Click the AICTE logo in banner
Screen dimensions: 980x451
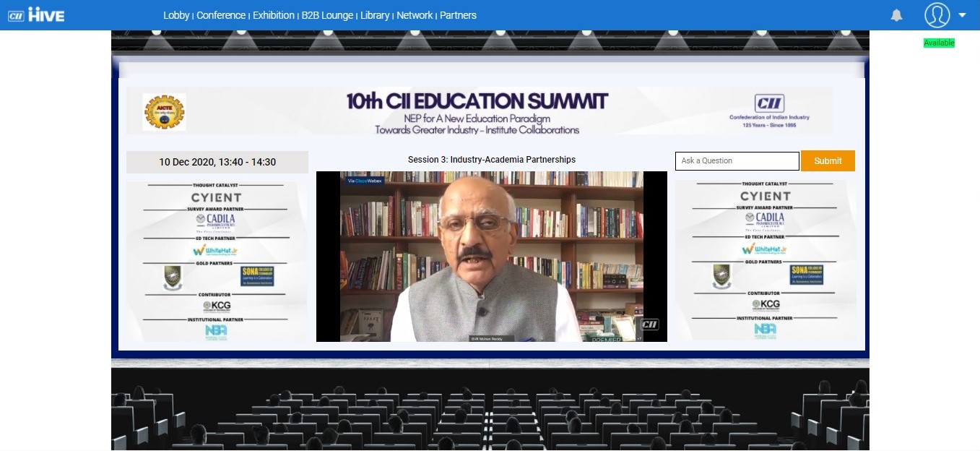pos(164,112)
